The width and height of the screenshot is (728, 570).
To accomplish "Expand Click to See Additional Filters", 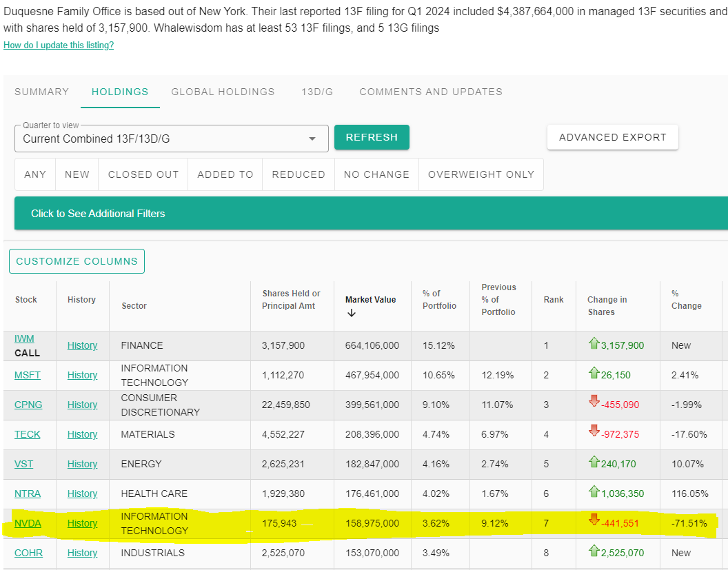I will coord(371,214).
